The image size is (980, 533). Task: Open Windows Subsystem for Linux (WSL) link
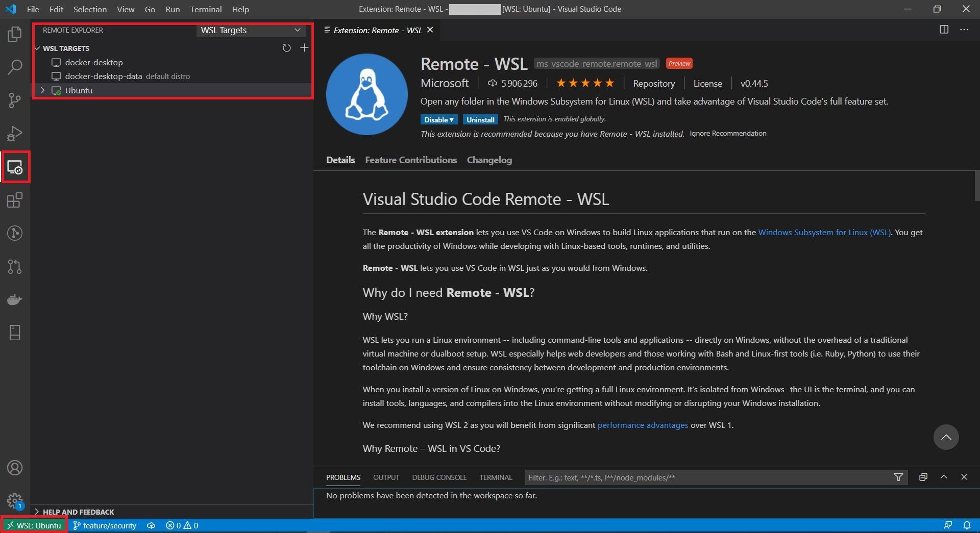(x=824, y=232)
